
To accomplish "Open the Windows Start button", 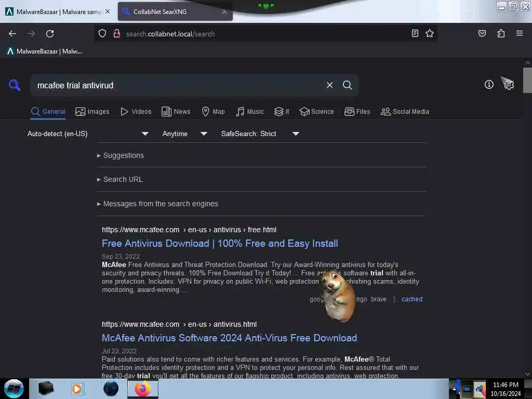I will [x=14, y=389].
